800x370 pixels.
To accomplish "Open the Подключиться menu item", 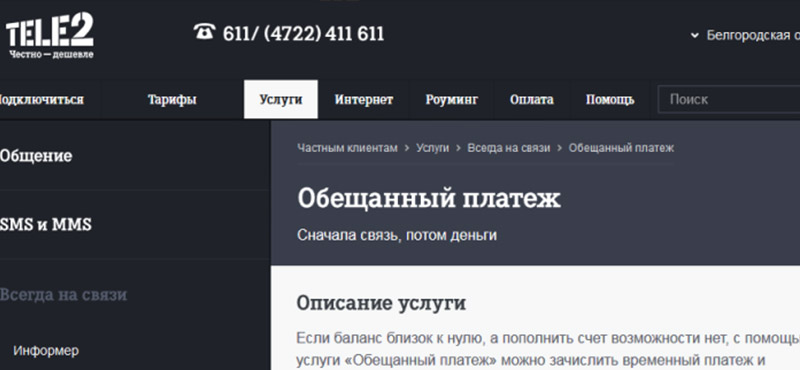I will pyautogui.click(x=41, y=100).
